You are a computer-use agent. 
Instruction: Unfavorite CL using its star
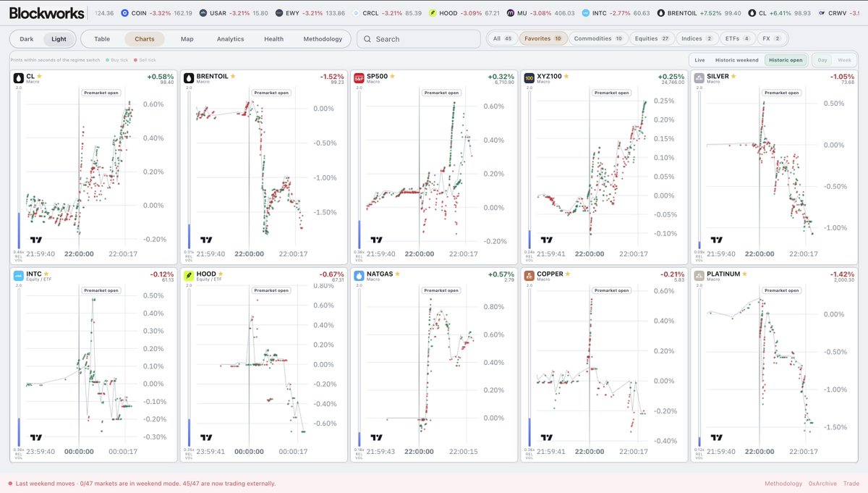click(x=39, y=75)
